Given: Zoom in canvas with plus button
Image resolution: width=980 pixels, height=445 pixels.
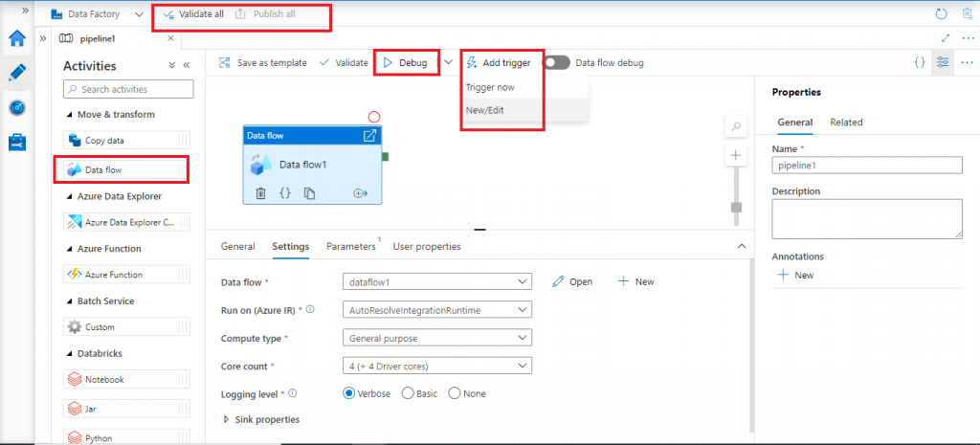Looking at the screenshot, I should click(736, 156).
